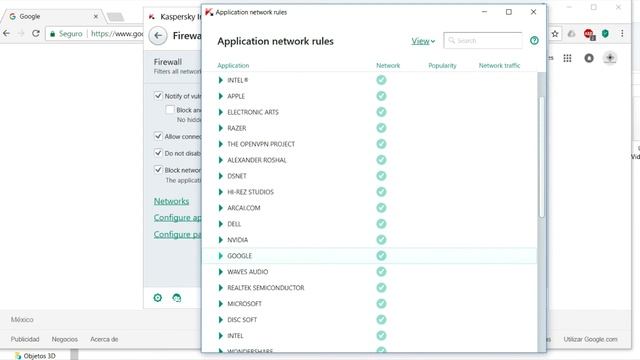Select the WAVES AUDIO row text
640x360 pixels.
tap(248, 272)
